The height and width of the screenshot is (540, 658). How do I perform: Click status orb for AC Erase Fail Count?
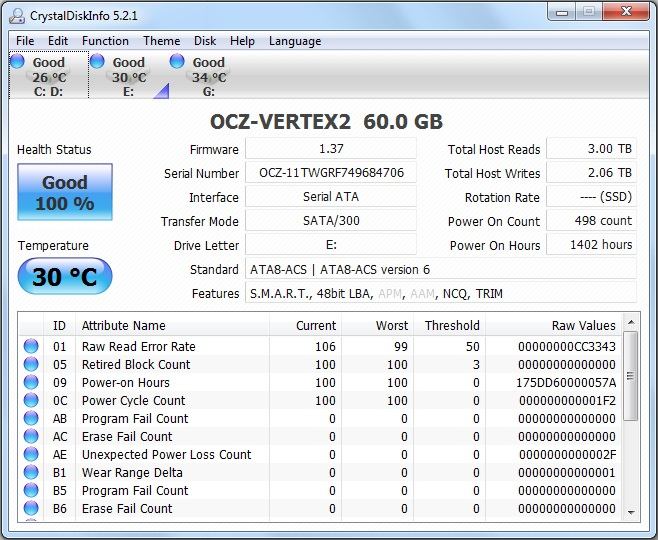point(31,436)
